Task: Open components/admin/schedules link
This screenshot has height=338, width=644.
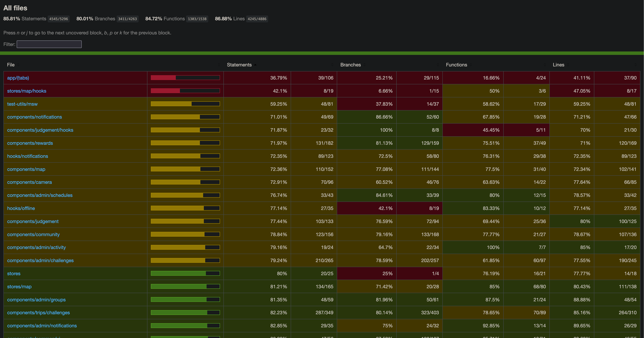Action: coord(40,195)
